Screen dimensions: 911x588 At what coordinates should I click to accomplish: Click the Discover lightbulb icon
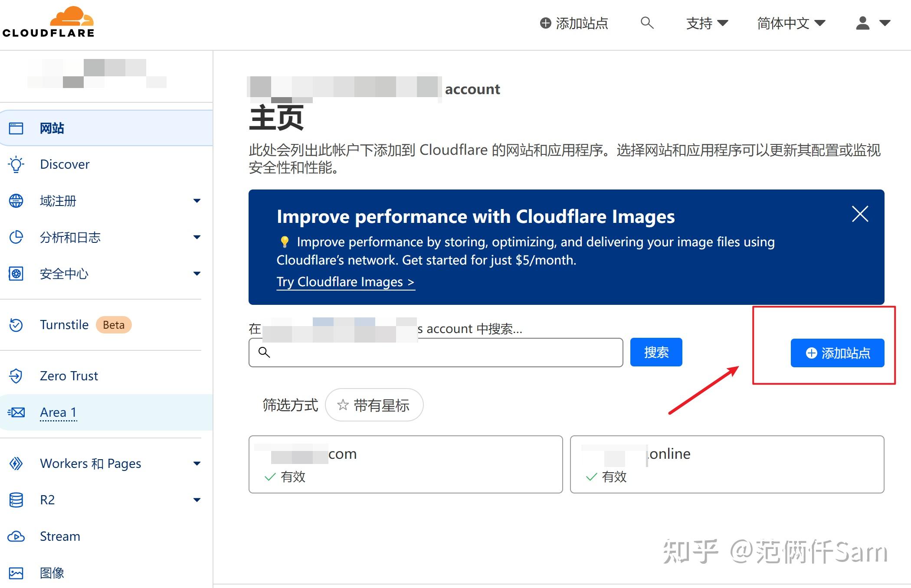point(16,164)
